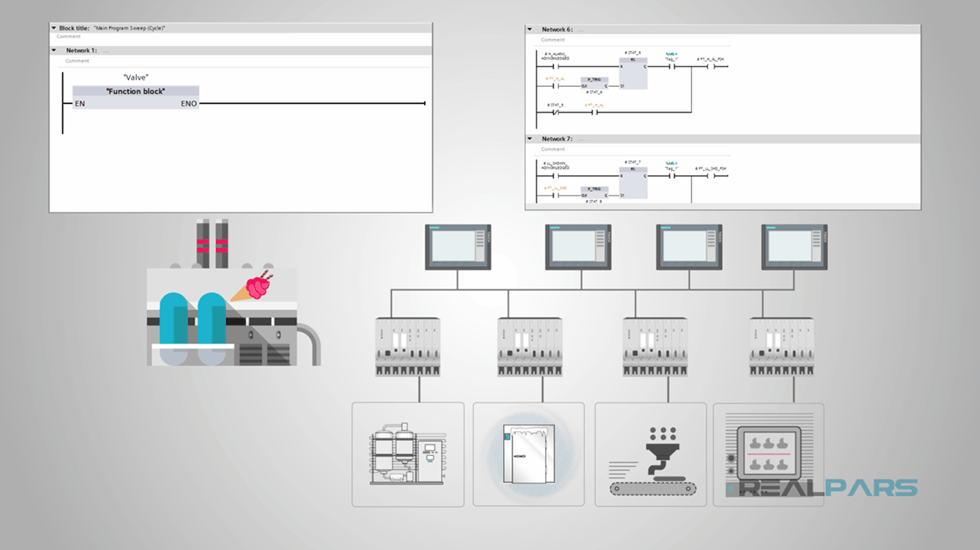Select the RS flip-flop block in Network 6
980x550 pixels.
coord(634,72)
